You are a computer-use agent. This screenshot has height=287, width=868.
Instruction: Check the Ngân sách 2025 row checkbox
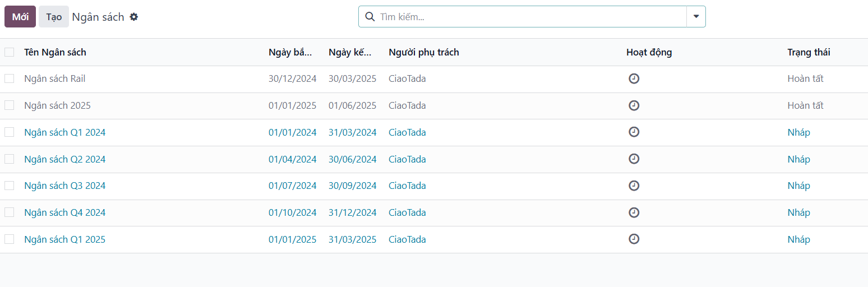[9, 105]
